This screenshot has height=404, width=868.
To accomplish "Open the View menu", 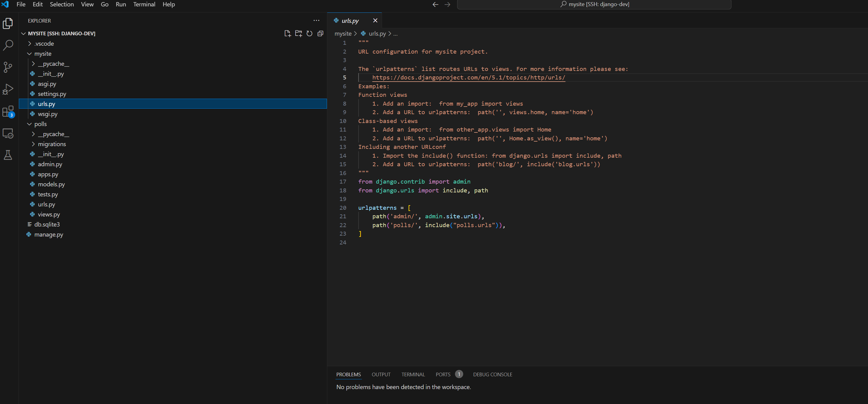I will point(87,4).
